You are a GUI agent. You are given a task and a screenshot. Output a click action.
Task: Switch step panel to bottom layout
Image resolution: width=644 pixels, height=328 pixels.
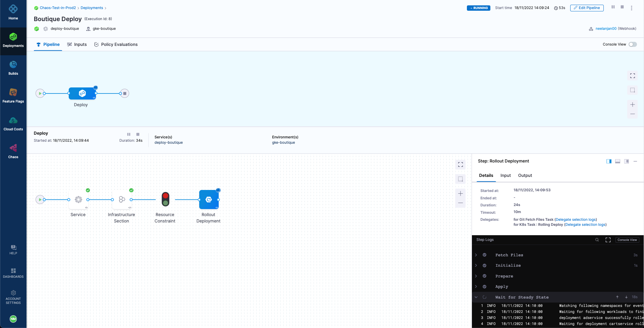(618, 161)
